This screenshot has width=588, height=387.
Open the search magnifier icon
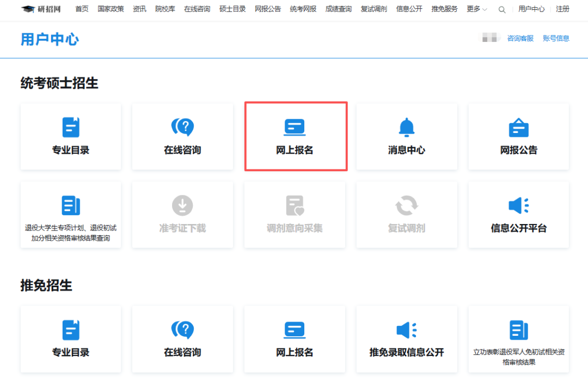(502, 9)
